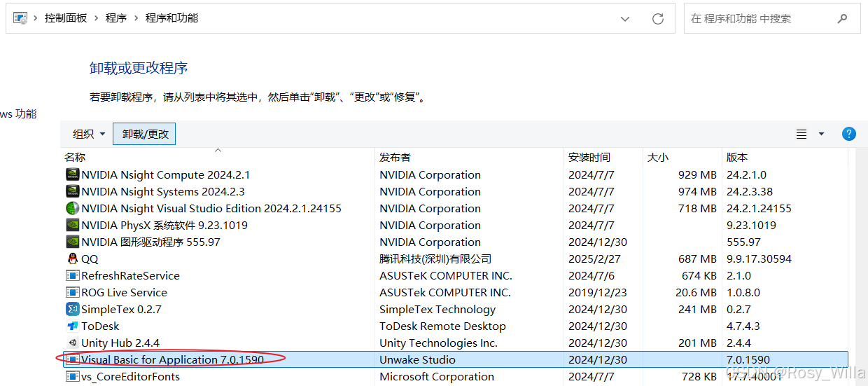Click publisher SimpleTex Technology
The height and width of the screenshot is (386, 868).
click(437, 310)
